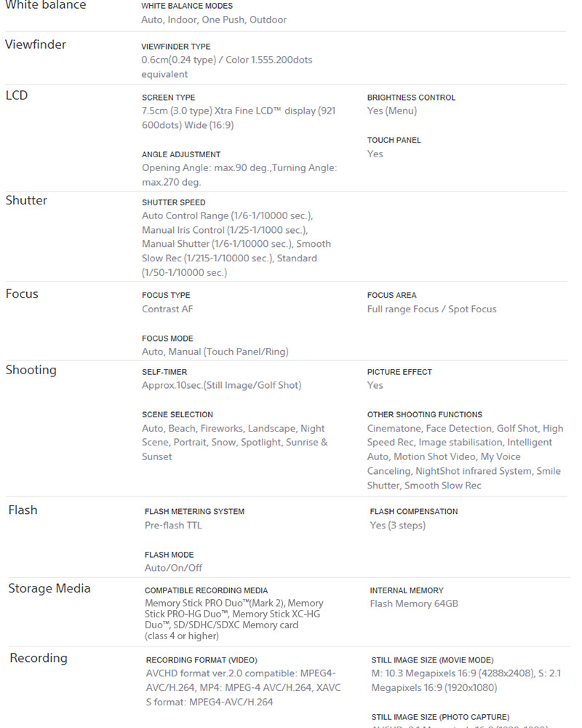Viewport: 582px width, 728px height.
Task: Click the Recording section heading
Action: click(x=39, y=658)
